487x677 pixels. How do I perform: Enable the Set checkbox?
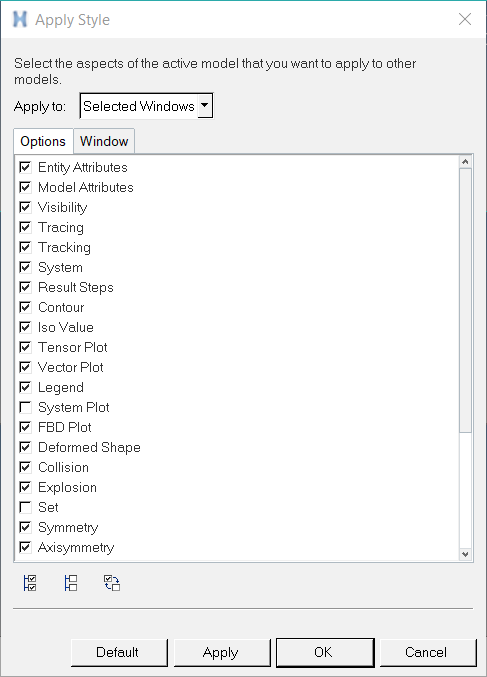pos(25,507)
